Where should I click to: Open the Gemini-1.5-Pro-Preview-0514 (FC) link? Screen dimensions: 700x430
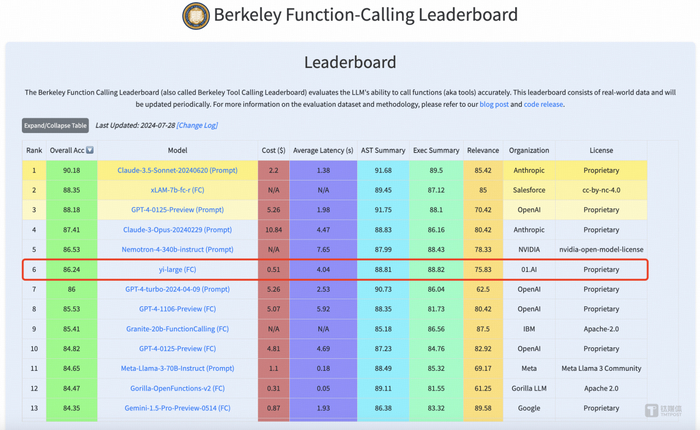pos(177,408)
